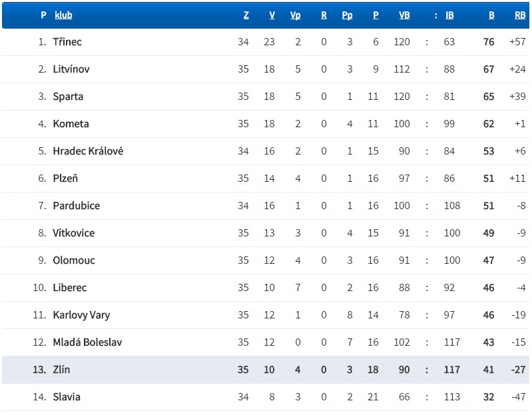Sort by Vp overtime wins header

296,15
